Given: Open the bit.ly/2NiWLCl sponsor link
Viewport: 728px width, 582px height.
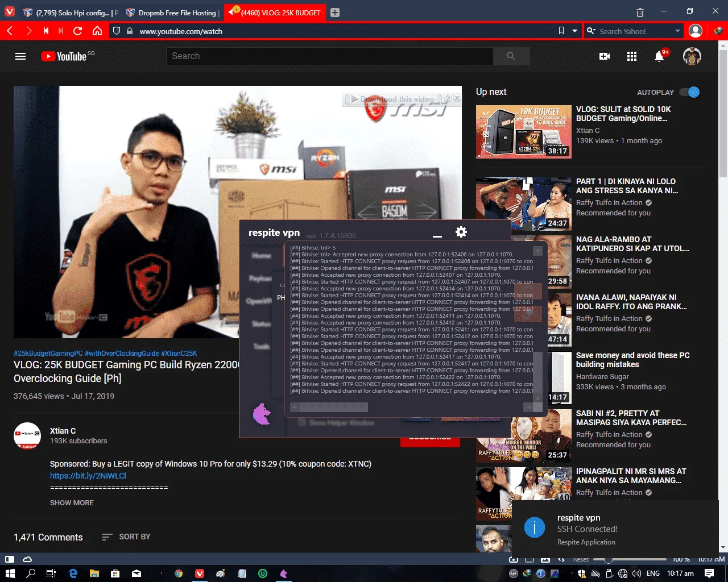Looking at the screenshot, I should 88,476.
